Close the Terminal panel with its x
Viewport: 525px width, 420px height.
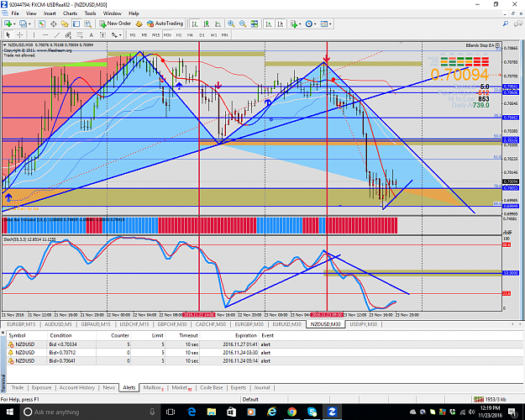point(3,333)
